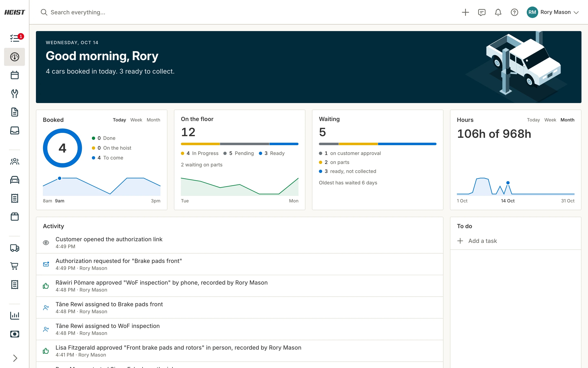Image resolution: width=588 pixels, height=368 pixels.
Task: Open the delivery truck icon in sidebar
Action: pos(14,248)
